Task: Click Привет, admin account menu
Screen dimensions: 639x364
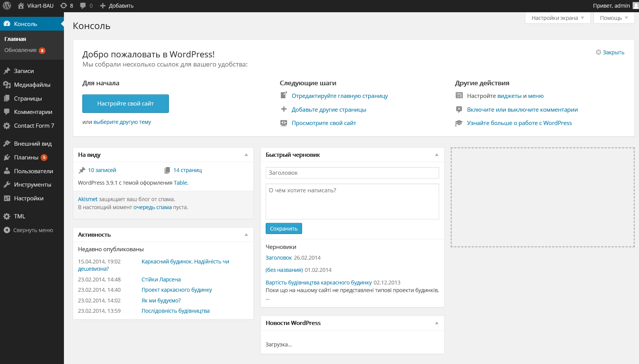Action: pos(611,6)
